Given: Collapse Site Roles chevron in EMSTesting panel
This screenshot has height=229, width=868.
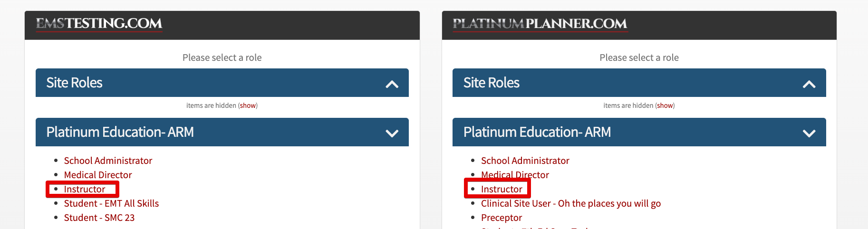Looking at the screenshot, I should 392,84.
